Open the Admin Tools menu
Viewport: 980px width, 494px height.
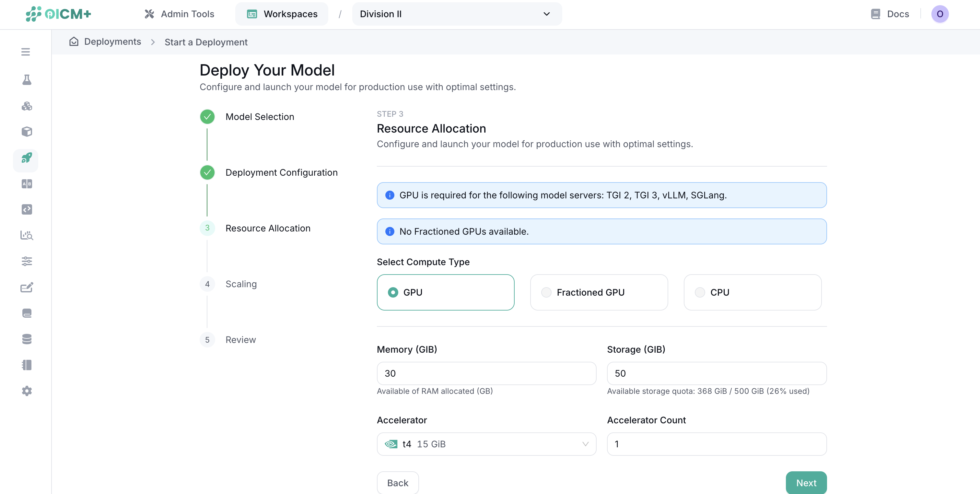click(x=180, y=14)
